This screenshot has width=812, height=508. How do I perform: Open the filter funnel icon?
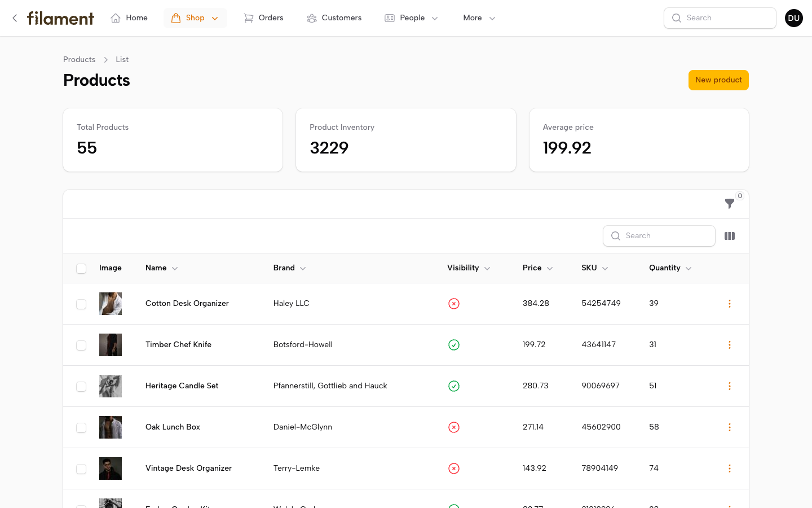[x=729, y=204]
